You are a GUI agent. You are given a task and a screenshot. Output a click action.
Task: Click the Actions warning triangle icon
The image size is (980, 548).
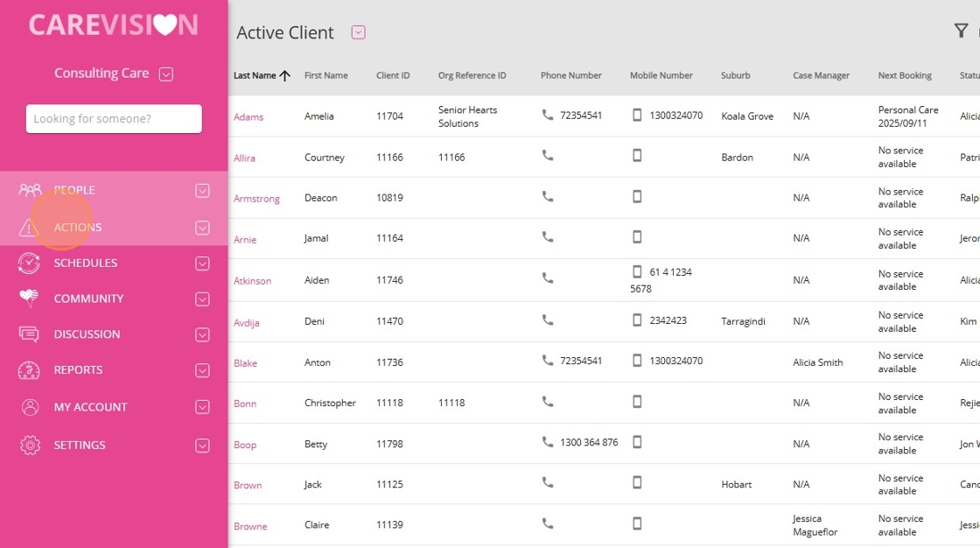coord(29,228)
